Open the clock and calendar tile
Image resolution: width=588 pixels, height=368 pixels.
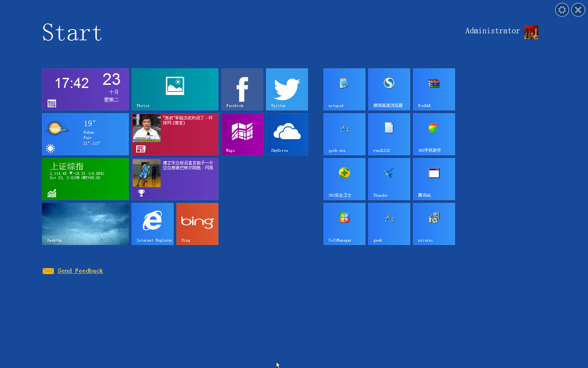pyautogui.click(x=85, y=89)
